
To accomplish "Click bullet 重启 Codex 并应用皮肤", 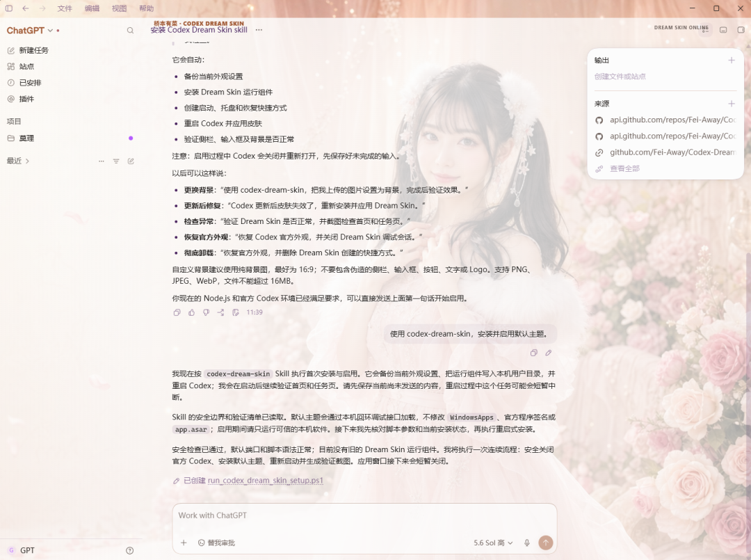I will [x=223, y=124].
